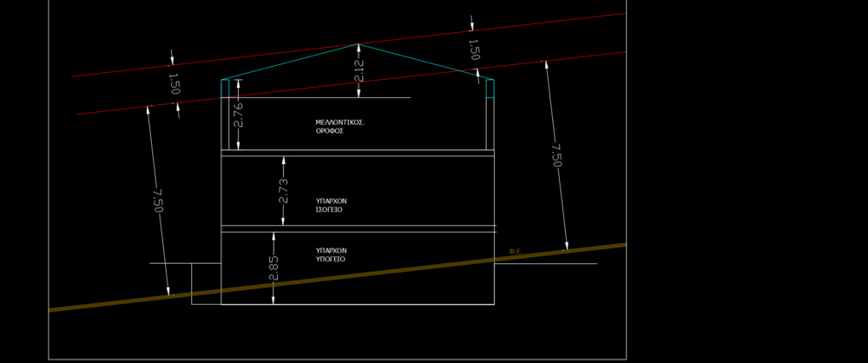This screenshot has width=868, height=363.
Task: Select the cyan left parapet rectangle
Action: (x=225, y=88)
